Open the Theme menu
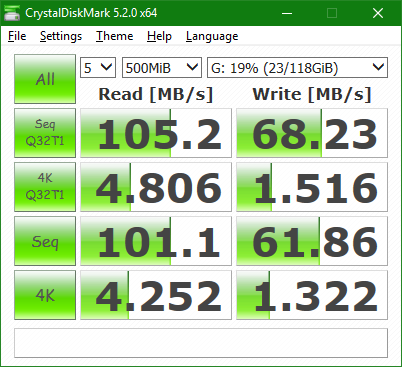This screenshot has height=367, width=402. (x=115, y=36)
